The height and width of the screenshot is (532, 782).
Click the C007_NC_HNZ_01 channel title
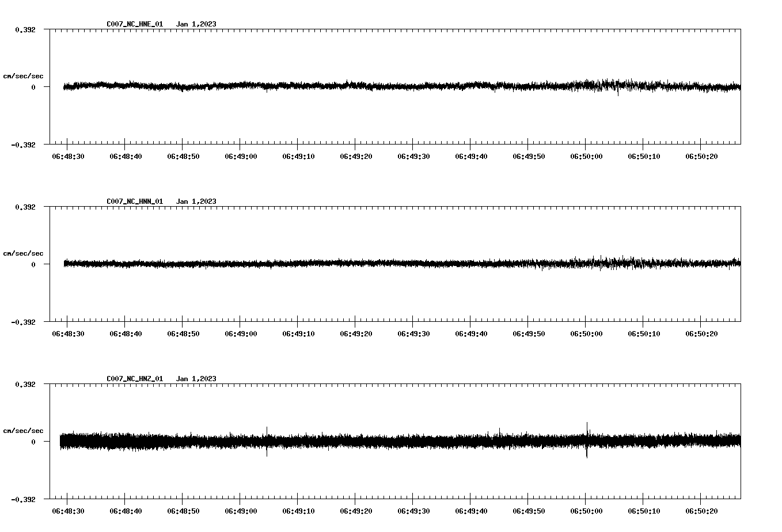pos(135,379)
